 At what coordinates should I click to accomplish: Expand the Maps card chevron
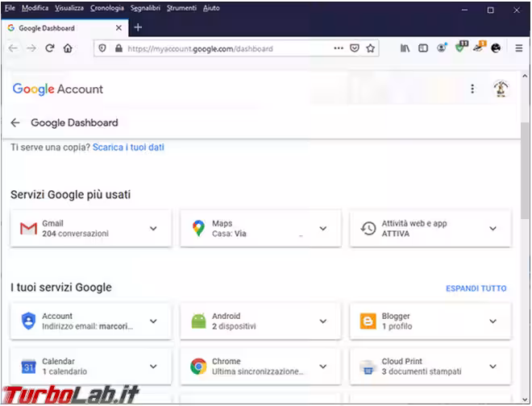coord(323,228)
